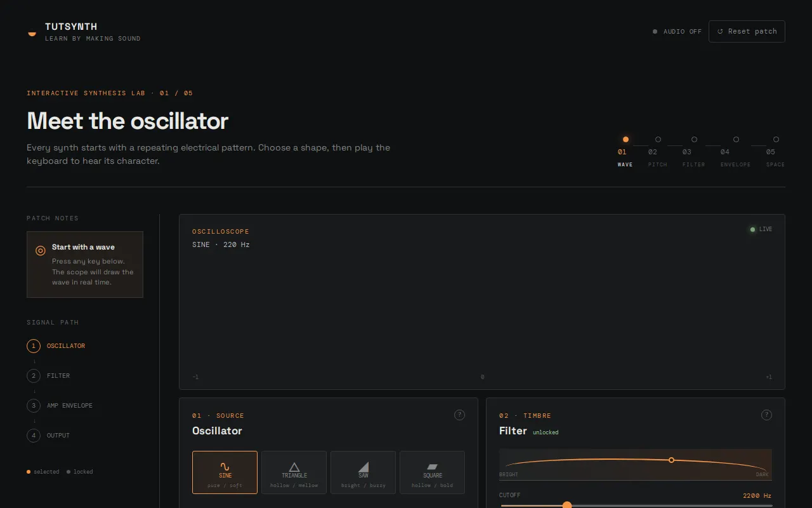Go to step 01 WAVE
This screenshot has width=812, height=508.
[625, 151]
